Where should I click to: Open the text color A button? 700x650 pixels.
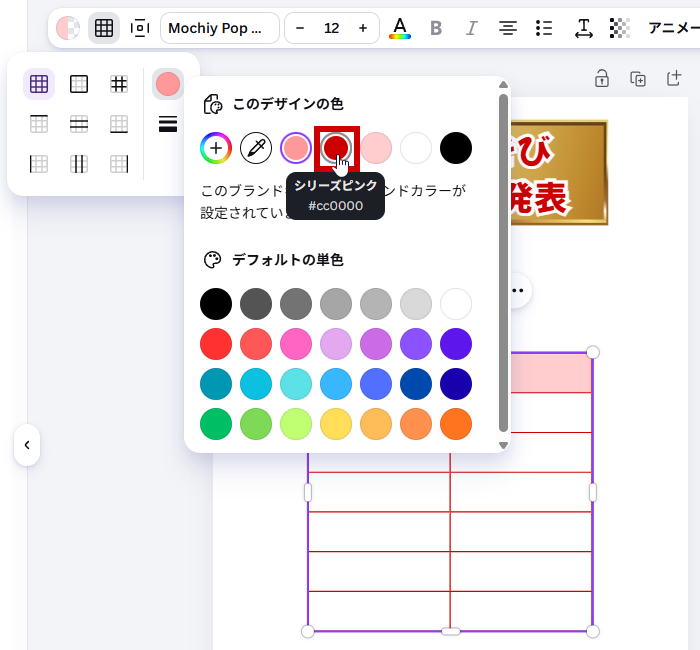point(400,28)
